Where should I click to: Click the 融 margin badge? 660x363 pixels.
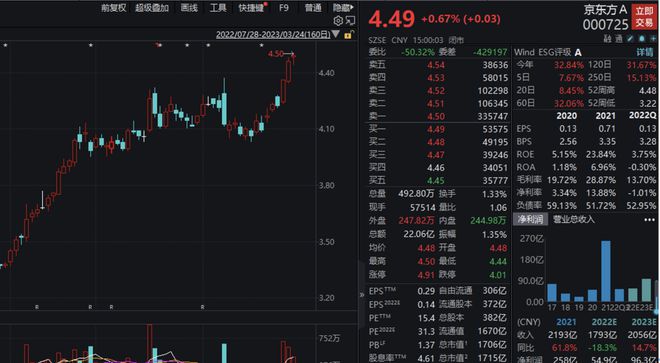(607, 39)
